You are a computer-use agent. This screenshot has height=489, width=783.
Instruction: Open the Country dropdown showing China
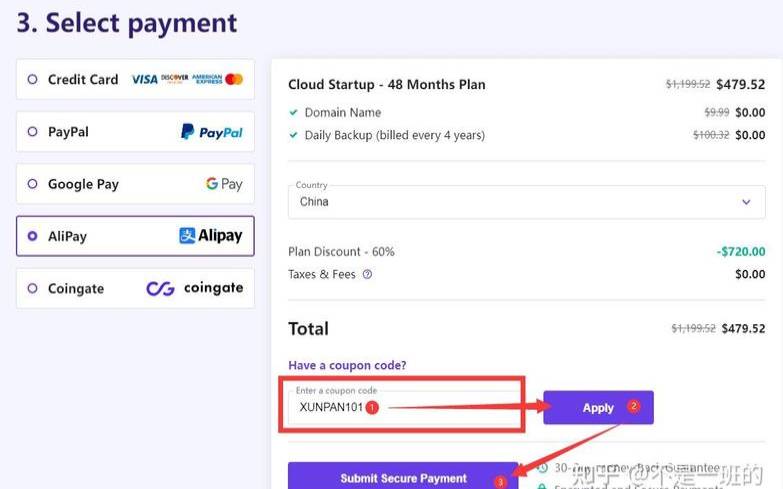[x=525, y=201]
